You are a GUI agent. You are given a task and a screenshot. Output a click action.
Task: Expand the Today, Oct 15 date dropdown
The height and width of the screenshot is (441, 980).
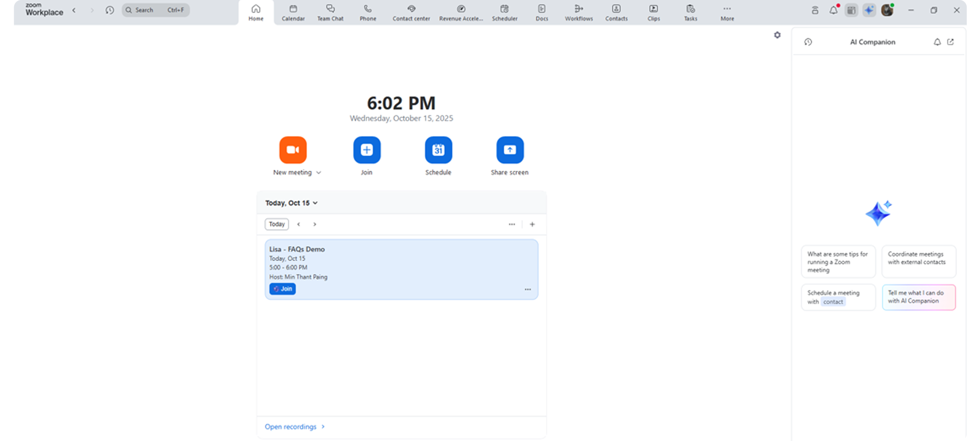coord(315,203)
